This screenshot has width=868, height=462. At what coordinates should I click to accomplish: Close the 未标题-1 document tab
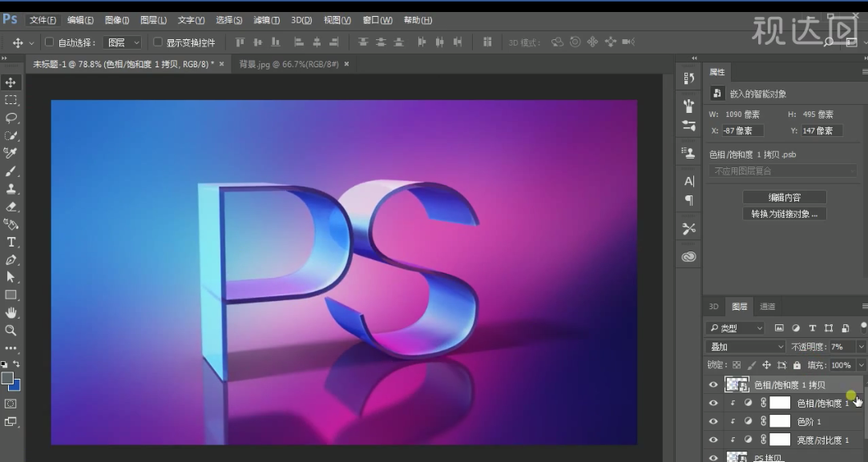click(221, 64)
